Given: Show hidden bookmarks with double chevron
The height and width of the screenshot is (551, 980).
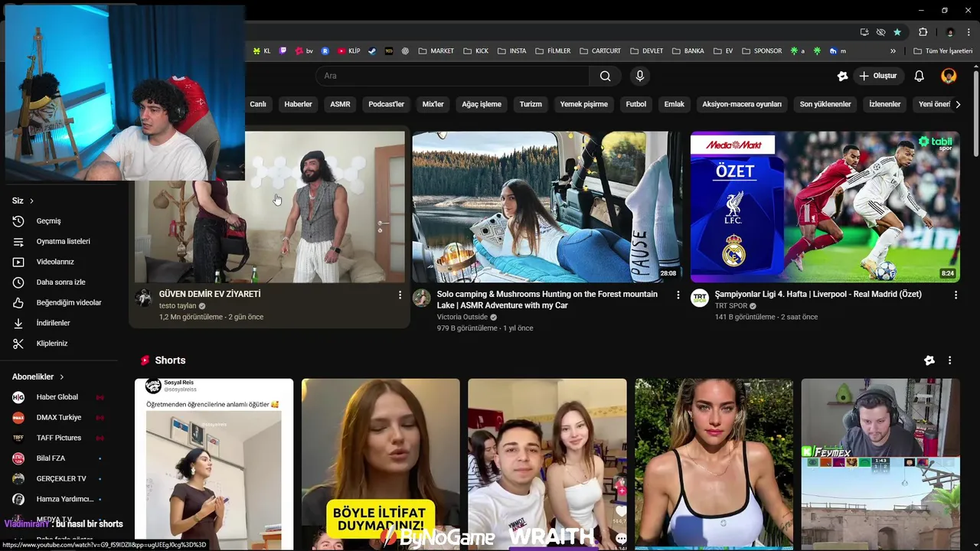Looking at the screenshot, I should click(893, 51).
